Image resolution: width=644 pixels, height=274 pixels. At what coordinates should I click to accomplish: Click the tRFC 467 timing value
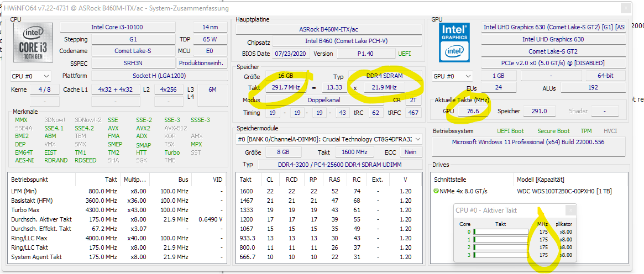(413, 113)
